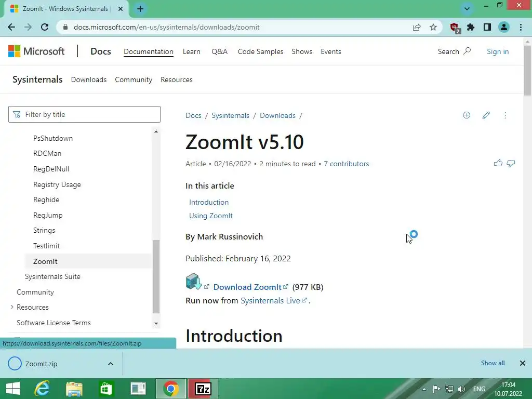Select Testlimit in the sidebar
The height and width of the screenshot is (399, 532).
46,246
